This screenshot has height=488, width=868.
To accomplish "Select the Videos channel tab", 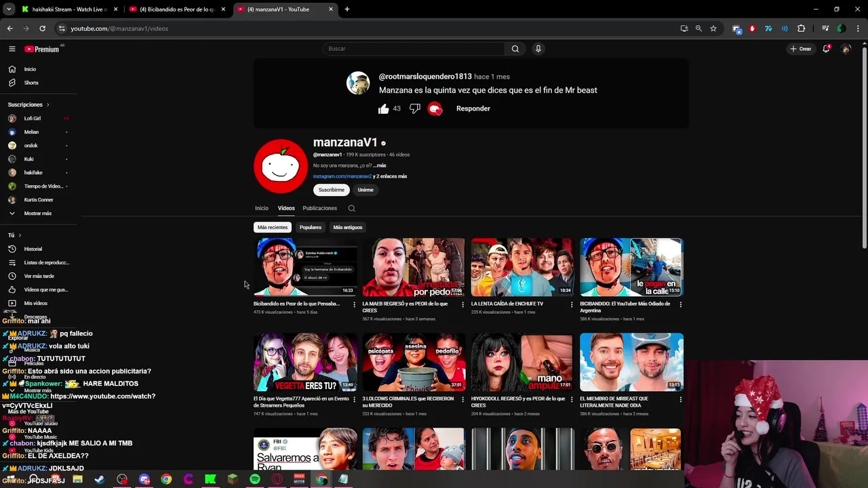I will [286, 208].
